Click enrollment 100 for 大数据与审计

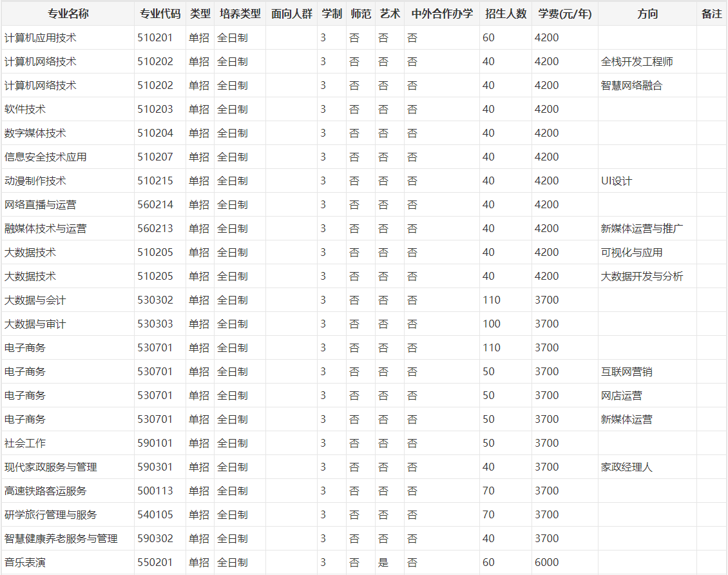pos(492,324)
